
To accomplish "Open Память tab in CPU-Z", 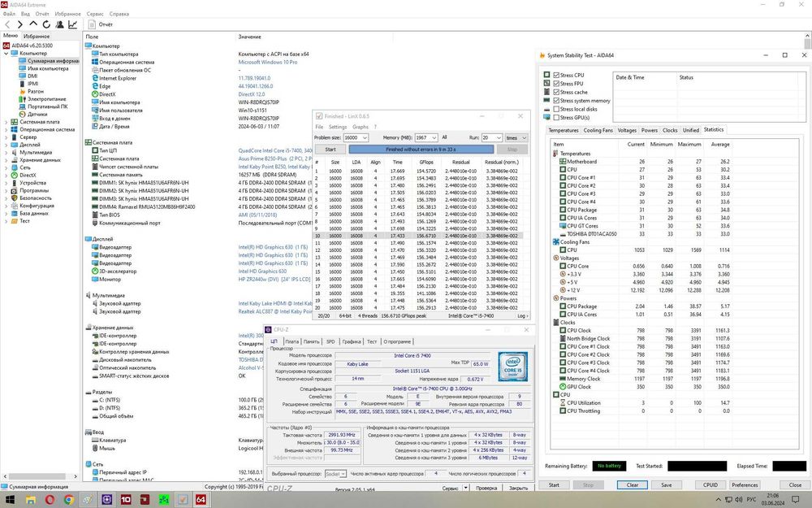I will [x=311, y=341].
